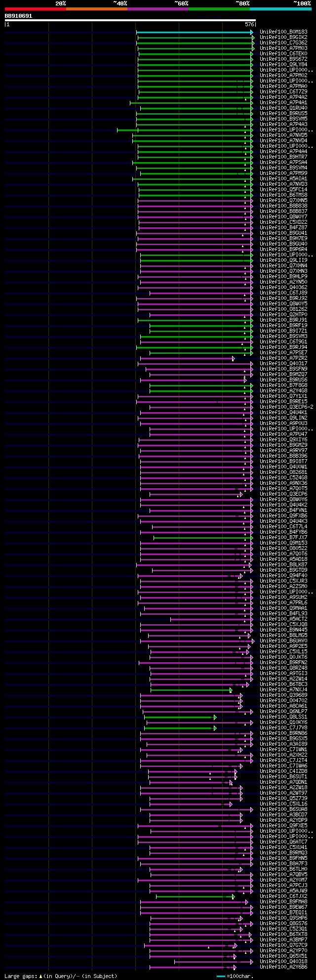Click the orange ~40% identity legend segment

tap(97, 9)
